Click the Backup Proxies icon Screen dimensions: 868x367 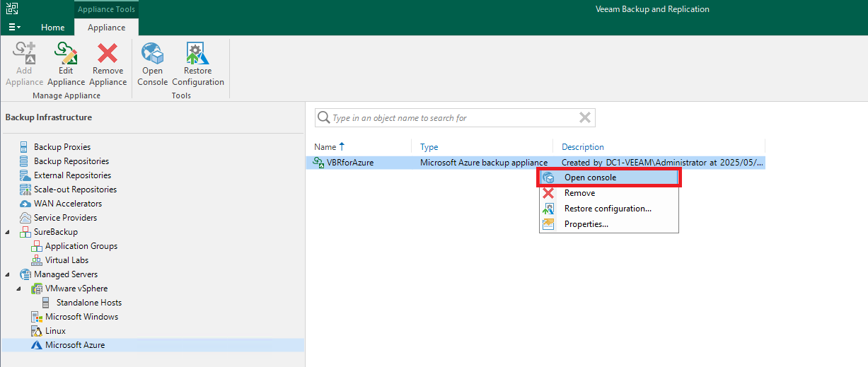click(x=24, y=147)
